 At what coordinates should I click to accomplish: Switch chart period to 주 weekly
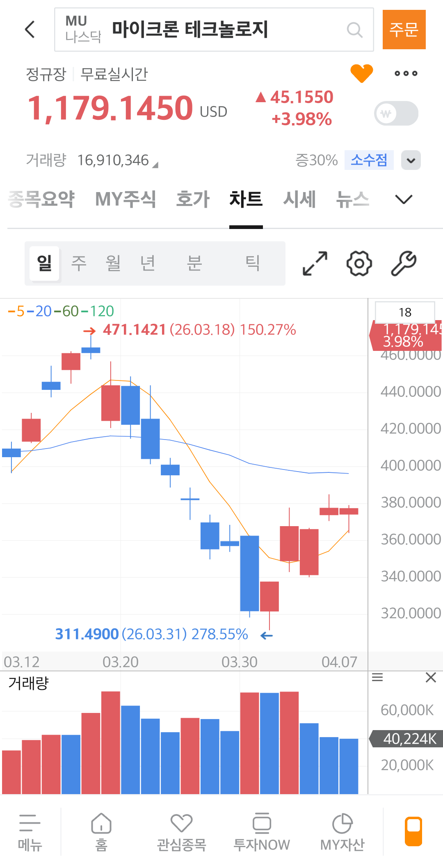79,263
